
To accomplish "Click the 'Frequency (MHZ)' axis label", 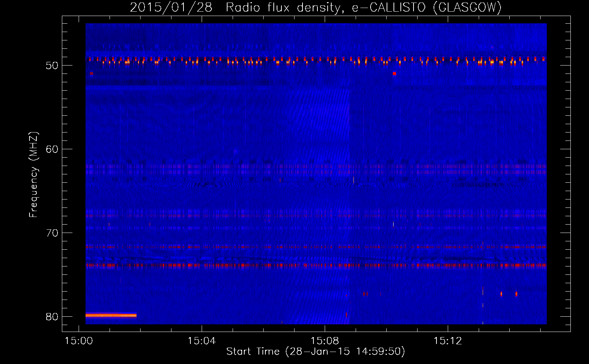I will click(33, 174).
